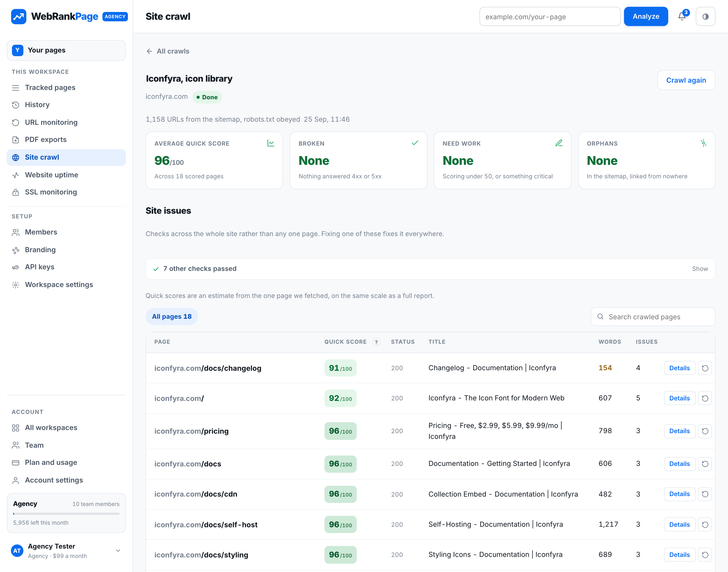Open Details for the pricing page

[679, 431]
